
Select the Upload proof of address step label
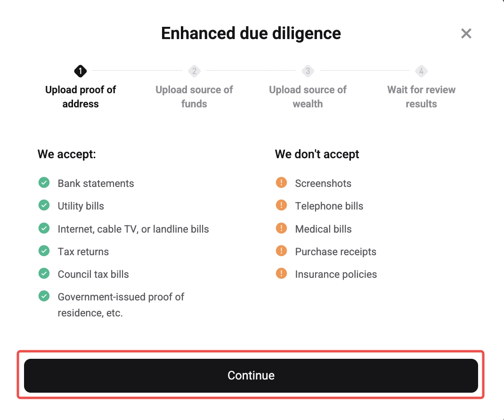pos(80,97)
